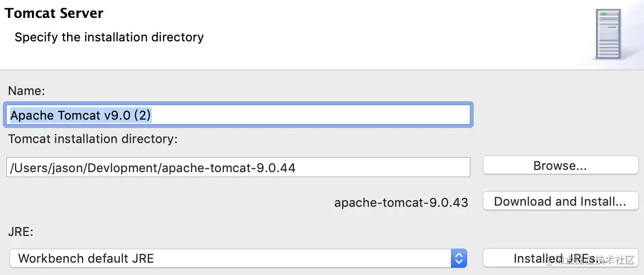Screen dimensions: 644x275
Task: Click the blank white area of the header banner
Action: (x=363, y=34)
